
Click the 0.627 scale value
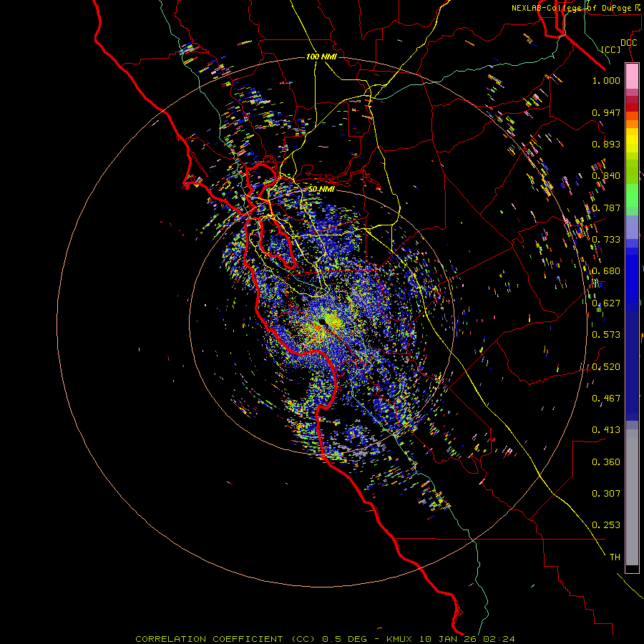click(x=606, y=303)
